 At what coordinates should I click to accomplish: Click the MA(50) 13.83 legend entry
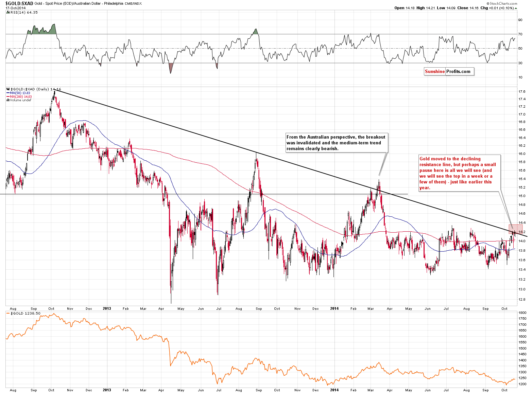[20, 93]
